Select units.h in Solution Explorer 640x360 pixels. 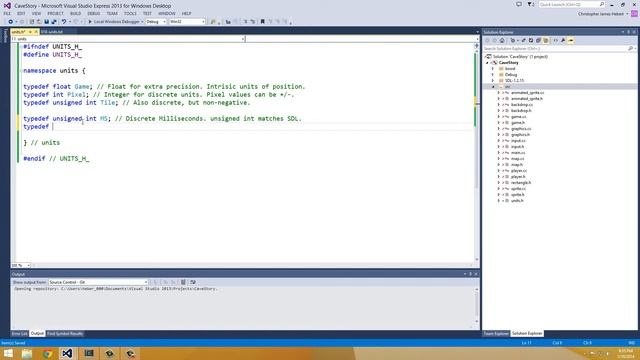pos(517,200)
